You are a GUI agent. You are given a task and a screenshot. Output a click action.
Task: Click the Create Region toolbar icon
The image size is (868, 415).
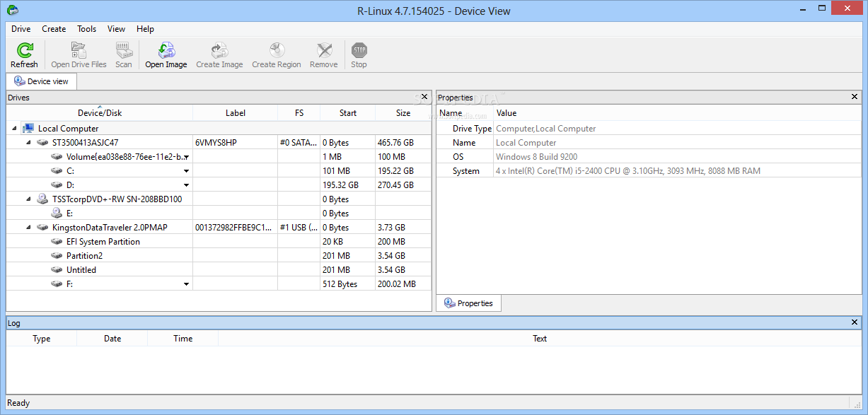tap(277, 50)
